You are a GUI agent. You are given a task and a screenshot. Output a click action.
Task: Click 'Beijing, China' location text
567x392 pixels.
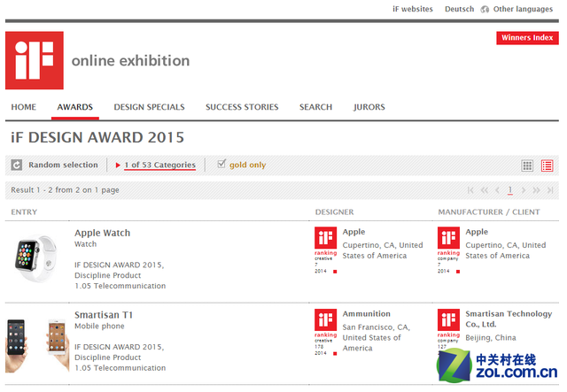[491, 338]
